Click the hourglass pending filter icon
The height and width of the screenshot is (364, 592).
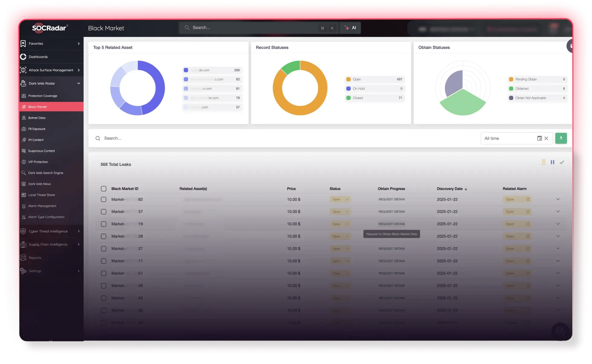[x=543, y=162]
